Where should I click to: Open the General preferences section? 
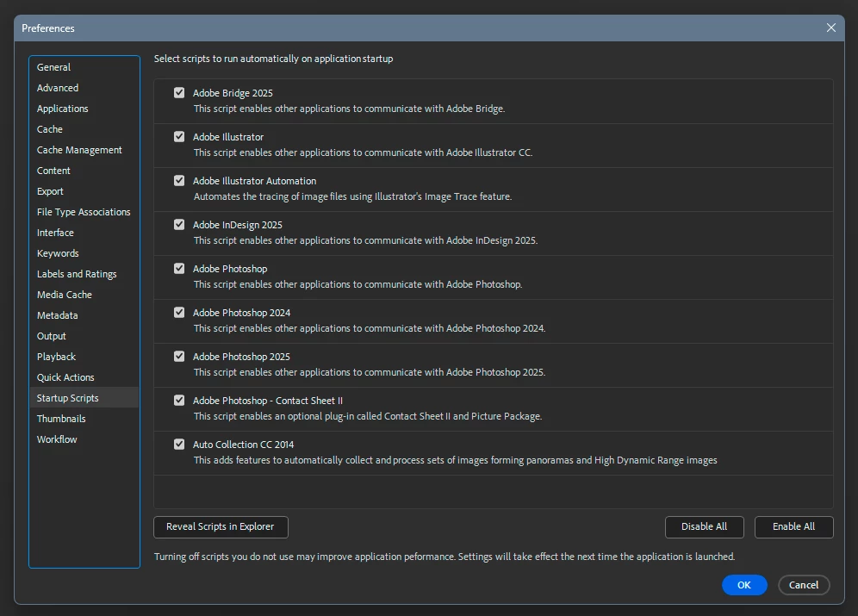[x=84, y=67]
